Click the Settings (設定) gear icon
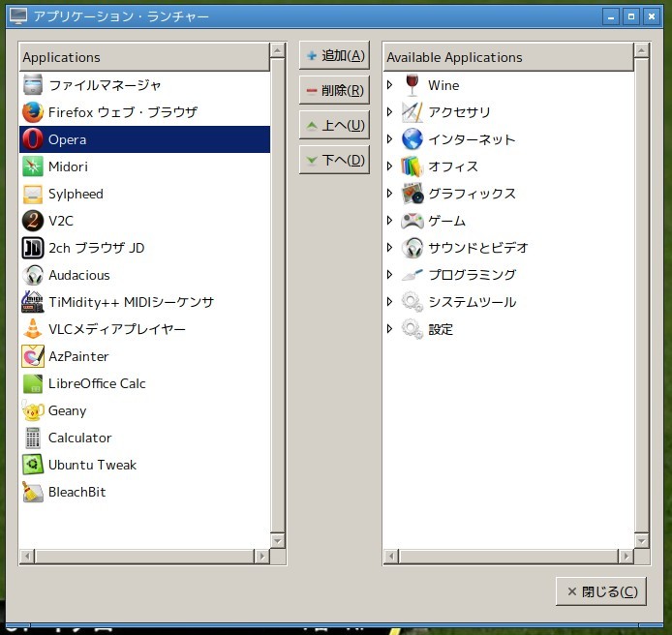672x635 pixels. (x=412, y=329)
